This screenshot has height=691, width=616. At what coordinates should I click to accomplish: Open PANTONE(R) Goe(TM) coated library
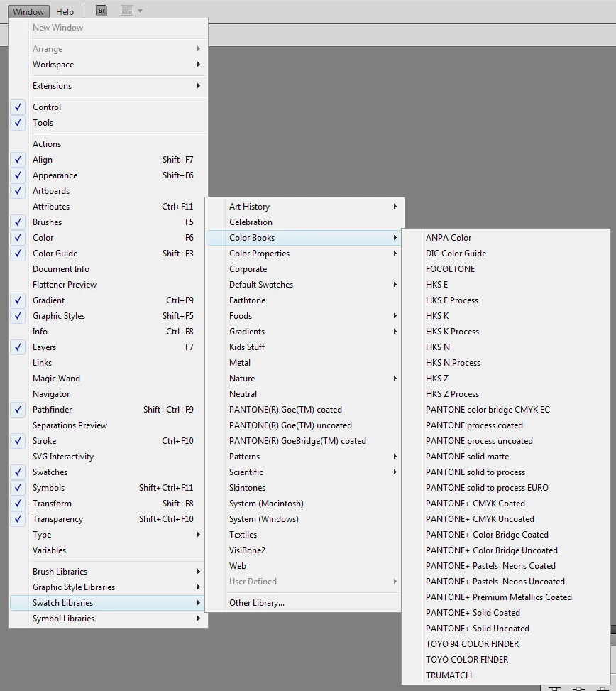pos(304,409)
